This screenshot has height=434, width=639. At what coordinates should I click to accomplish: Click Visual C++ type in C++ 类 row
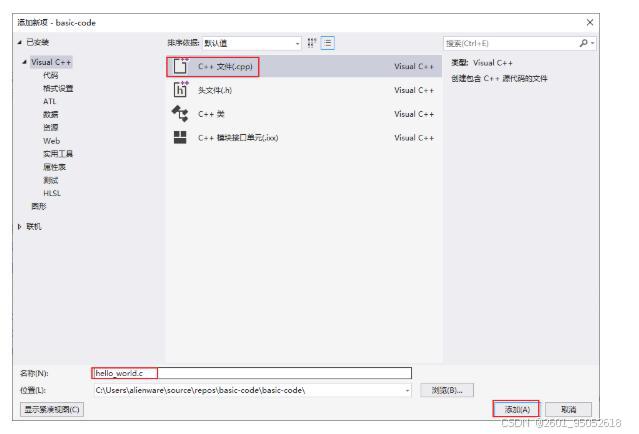pos(414,114)
